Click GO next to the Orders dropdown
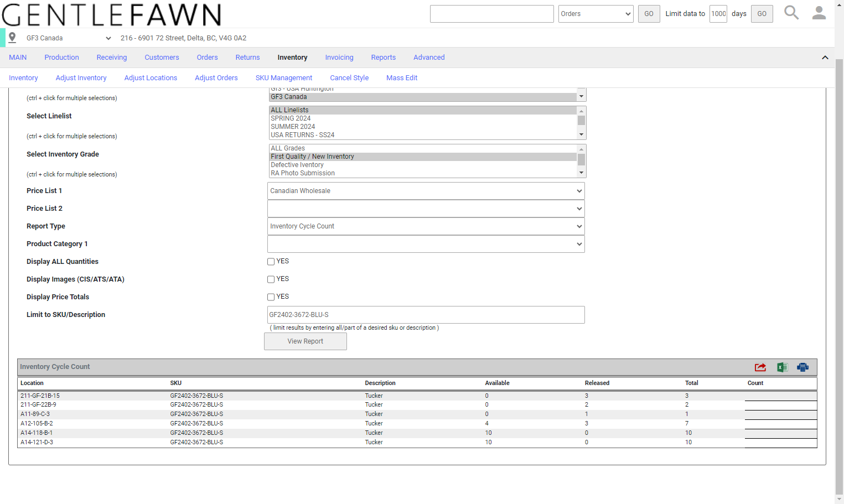844x504 pixels. point(649,14)
